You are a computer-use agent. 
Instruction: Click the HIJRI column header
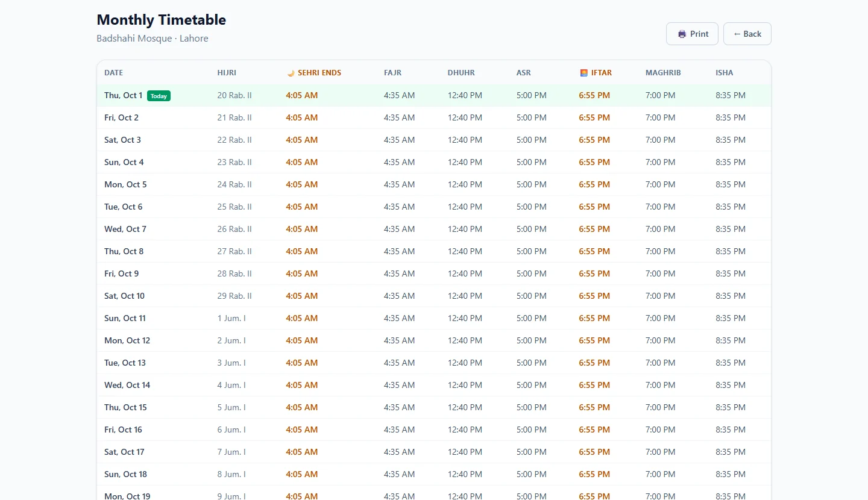[x=227, y=73]
